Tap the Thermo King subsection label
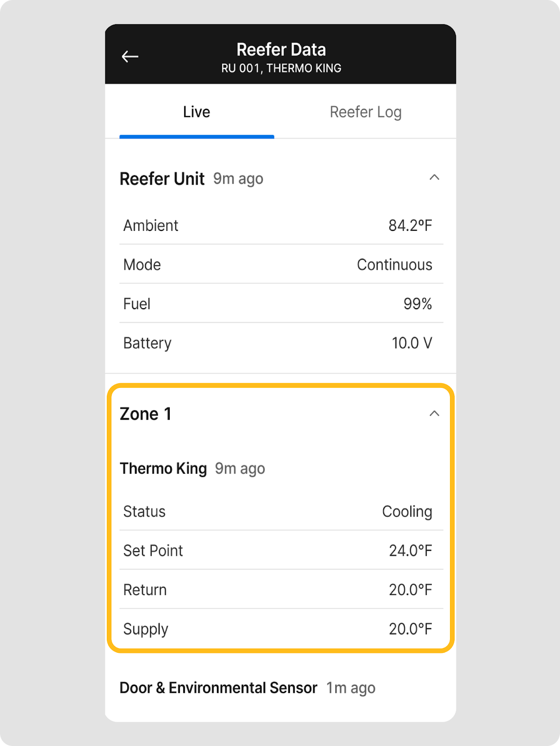The image size is (560, 746). pyautogui.click(x=163, y=469)
